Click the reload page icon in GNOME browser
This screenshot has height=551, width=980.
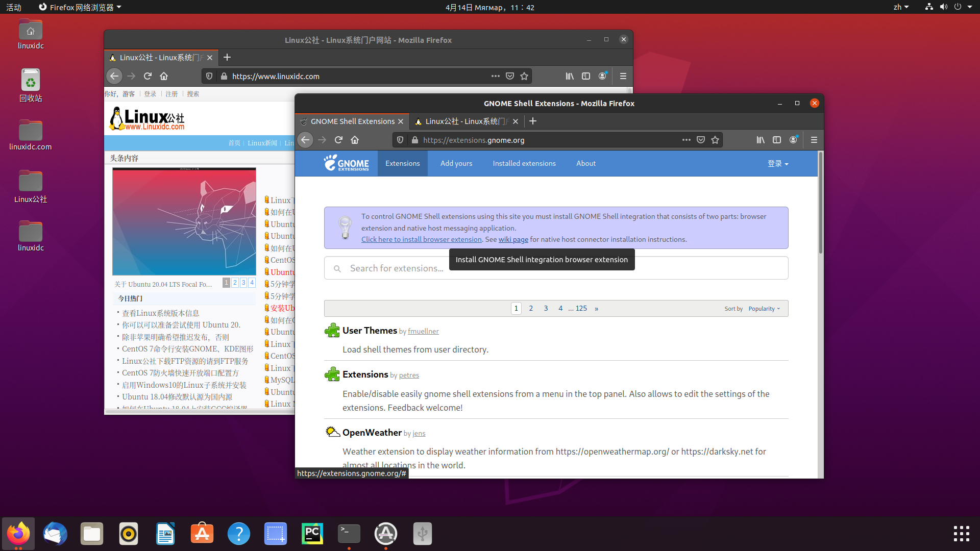pyautogui.click(x=338, y=140)
